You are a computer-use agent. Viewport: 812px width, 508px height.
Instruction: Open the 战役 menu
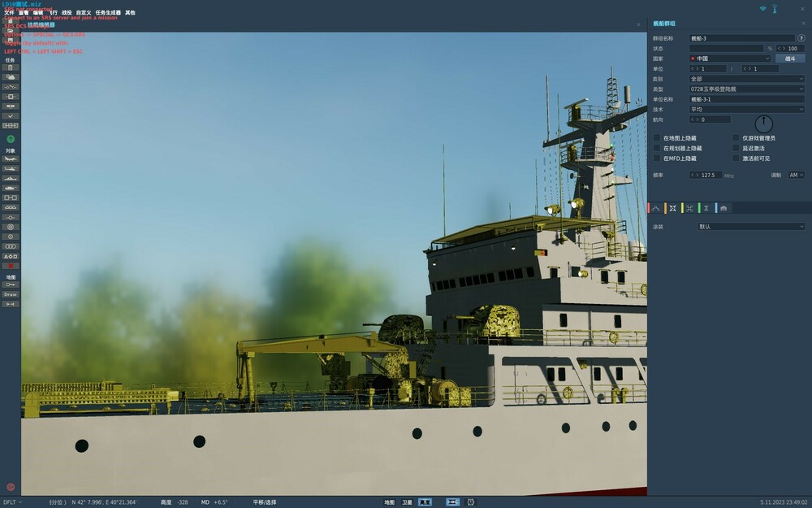click(x=67, y=12)
